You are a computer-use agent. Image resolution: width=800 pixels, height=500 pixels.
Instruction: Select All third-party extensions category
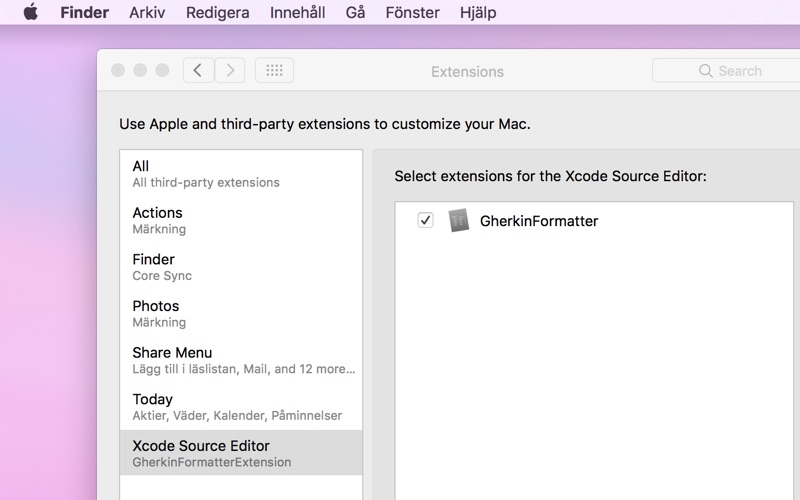coord(241,173)
